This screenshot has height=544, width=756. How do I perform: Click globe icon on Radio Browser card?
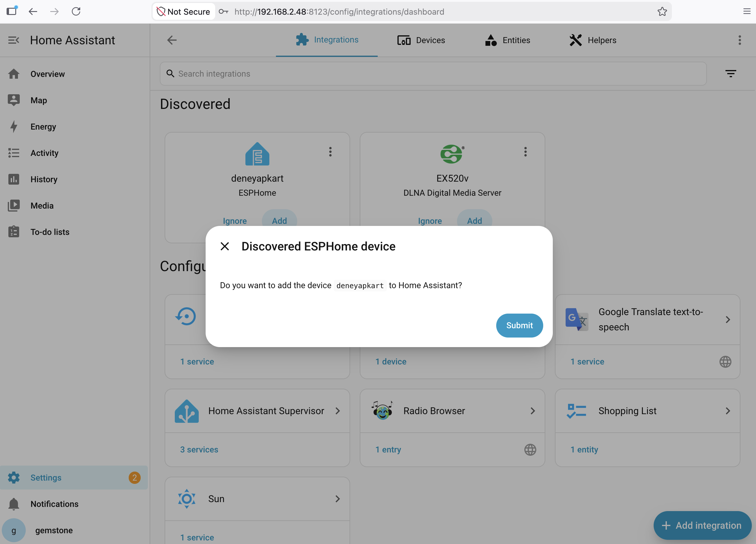pos(530,450)
